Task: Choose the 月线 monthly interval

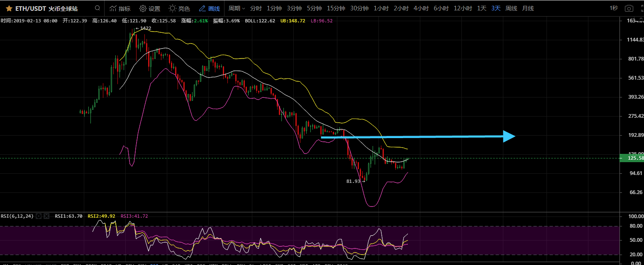Action: (528, 8)
